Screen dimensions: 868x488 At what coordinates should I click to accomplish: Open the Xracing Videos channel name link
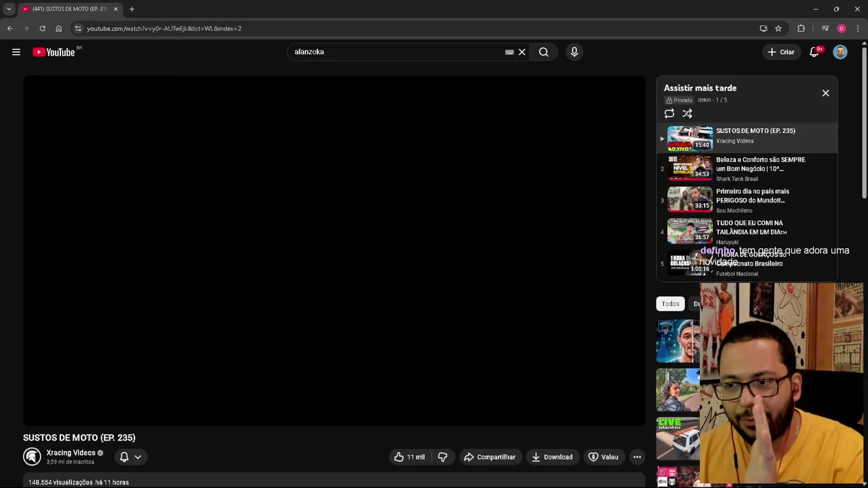click(x=71, y=453)
